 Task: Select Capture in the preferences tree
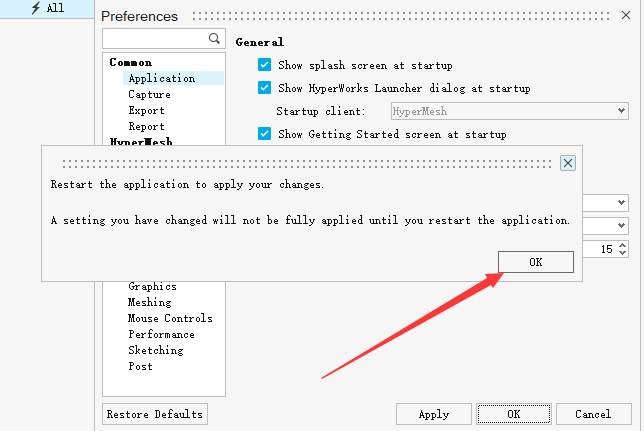point(149,94)
